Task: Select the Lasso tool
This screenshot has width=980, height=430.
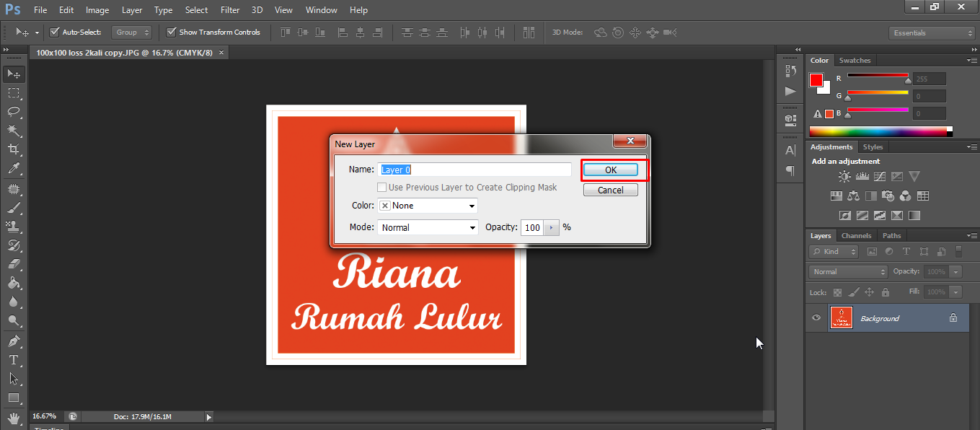Action: tap(14, 112)
